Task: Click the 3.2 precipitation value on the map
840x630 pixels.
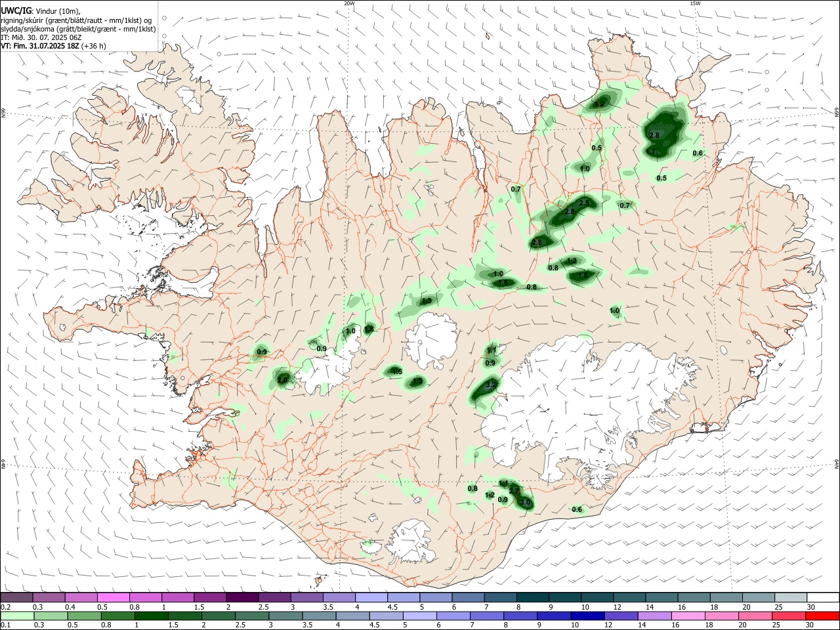Action: click(x=491, y=385)
